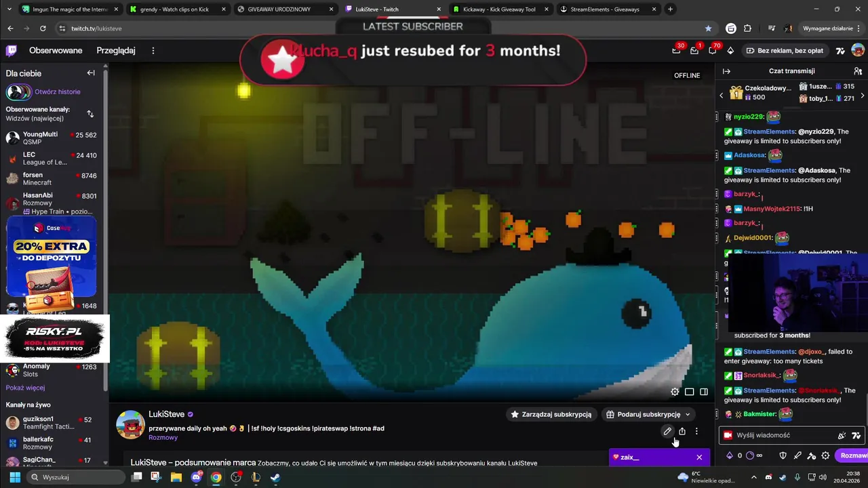Open the Twitch home logo
The width and height of the screenshot is (868, 488).
point(11,51)
